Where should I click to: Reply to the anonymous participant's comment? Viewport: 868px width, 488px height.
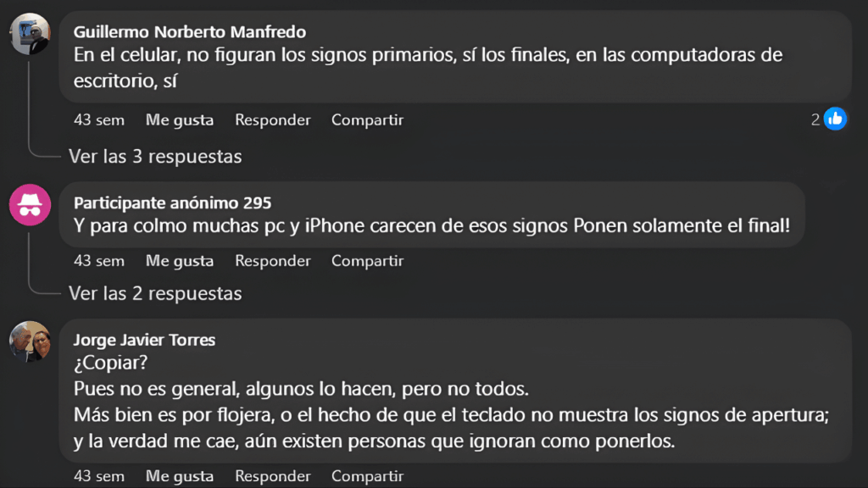(273, 260)
